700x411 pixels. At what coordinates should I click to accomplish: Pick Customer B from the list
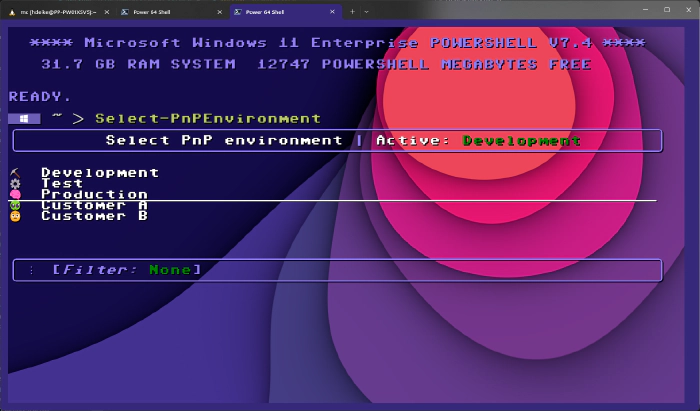click(x=94, y=216)
